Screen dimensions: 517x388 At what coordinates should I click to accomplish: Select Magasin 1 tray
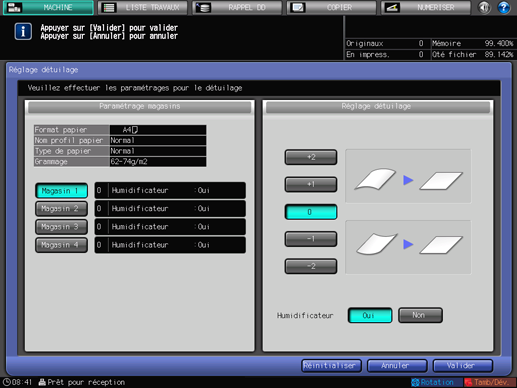pyautogui.click(x=61, y=191)
